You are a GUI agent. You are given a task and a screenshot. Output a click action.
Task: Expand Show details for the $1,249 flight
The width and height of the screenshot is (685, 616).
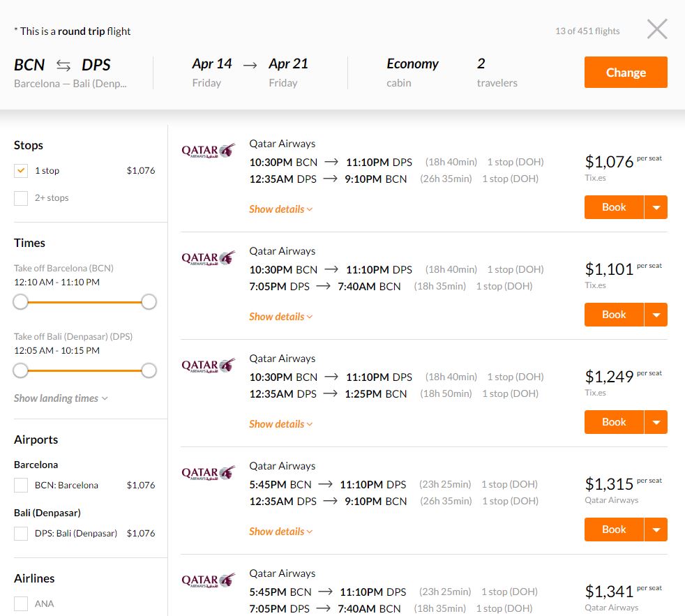280,424
